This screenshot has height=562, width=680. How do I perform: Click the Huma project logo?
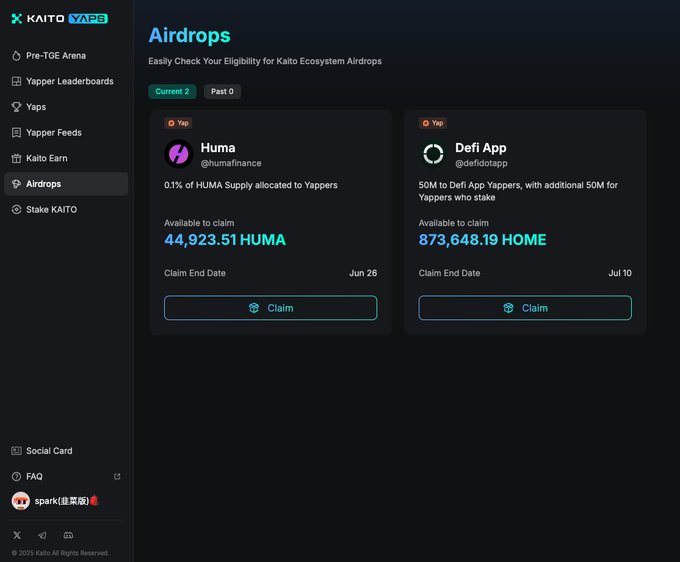click(178, 154)
